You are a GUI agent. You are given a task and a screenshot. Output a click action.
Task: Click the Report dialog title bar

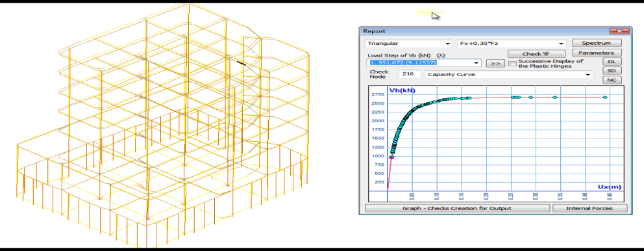tap(485, 31)
